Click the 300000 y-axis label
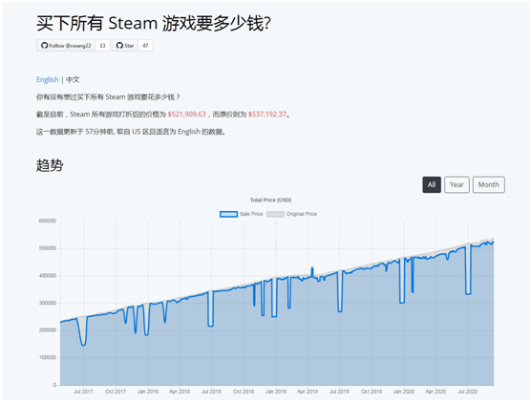This screenshot has height=402, width=532. pos(48,303)
